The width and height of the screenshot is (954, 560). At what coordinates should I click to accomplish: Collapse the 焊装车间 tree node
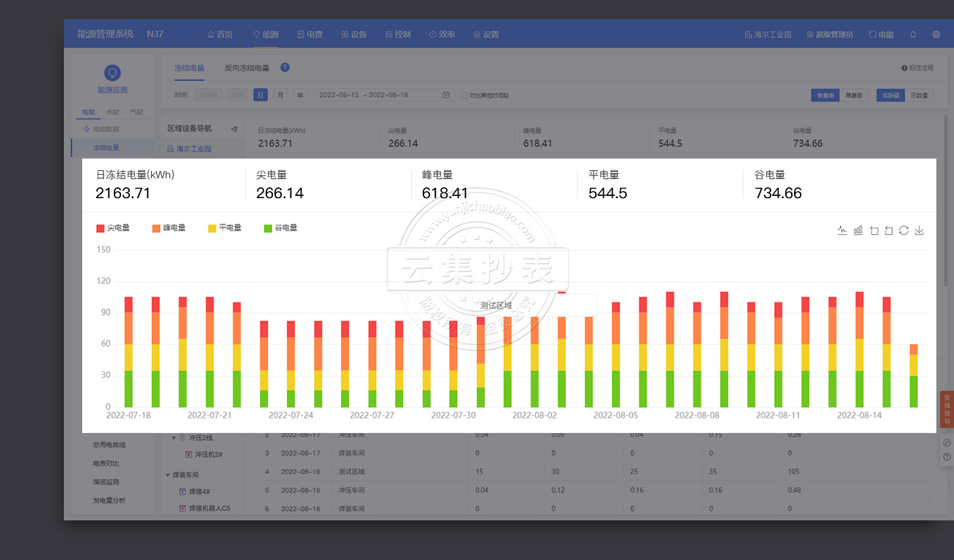(x=168, y=475)
